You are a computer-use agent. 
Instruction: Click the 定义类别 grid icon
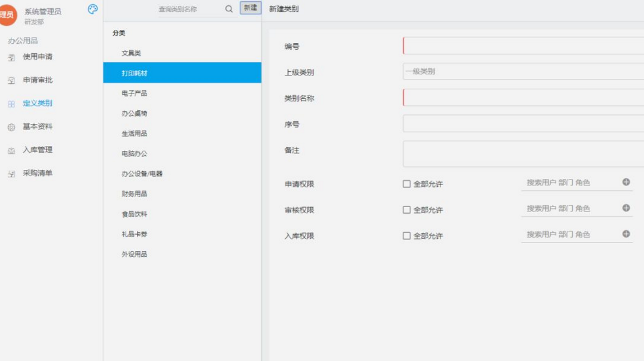tap(11, 104)
